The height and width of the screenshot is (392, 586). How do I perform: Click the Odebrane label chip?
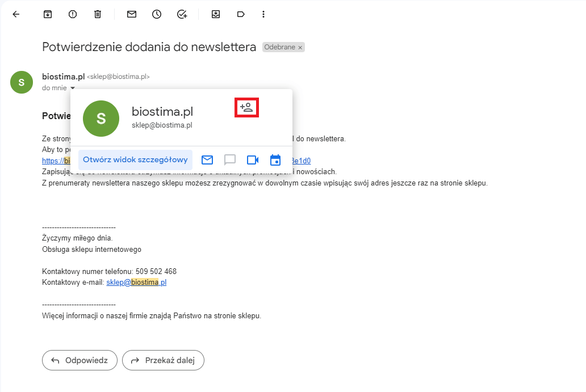(x=280, y=47)
